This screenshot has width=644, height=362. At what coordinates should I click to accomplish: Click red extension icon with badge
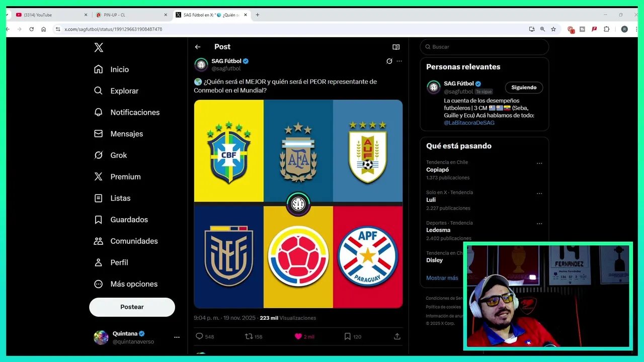click(x=571, y=29)
